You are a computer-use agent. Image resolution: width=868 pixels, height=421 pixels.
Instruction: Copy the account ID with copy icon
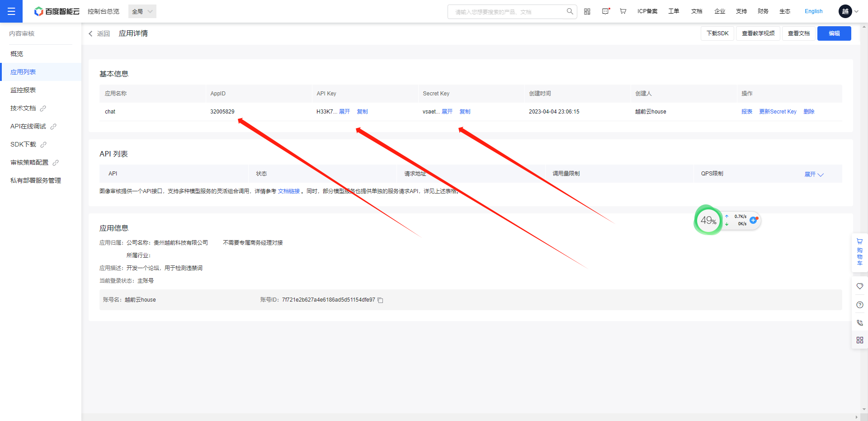[x=380, y=300]
